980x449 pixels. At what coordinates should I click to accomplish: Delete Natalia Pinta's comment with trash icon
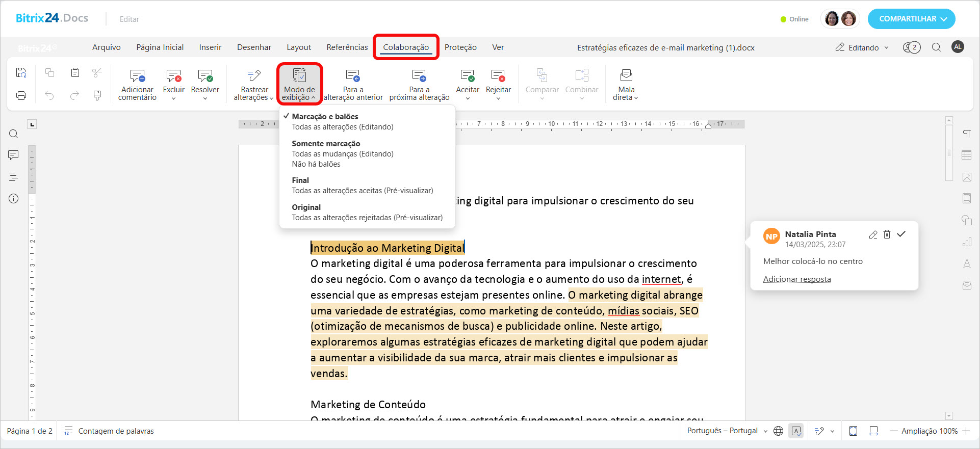coord(887,234)
